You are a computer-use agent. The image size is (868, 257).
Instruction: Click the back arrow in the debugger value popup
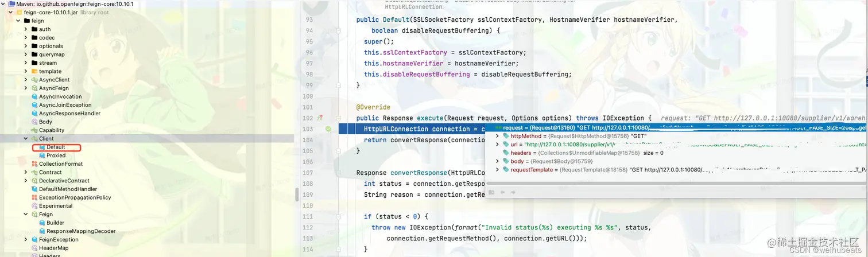coord(503,193)
